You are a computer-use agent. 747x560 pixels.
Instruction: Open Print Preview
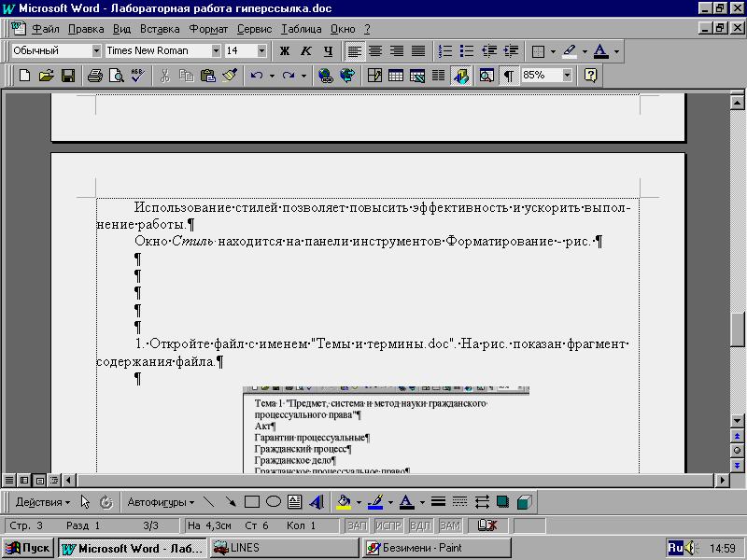click(x=116, y=76)
